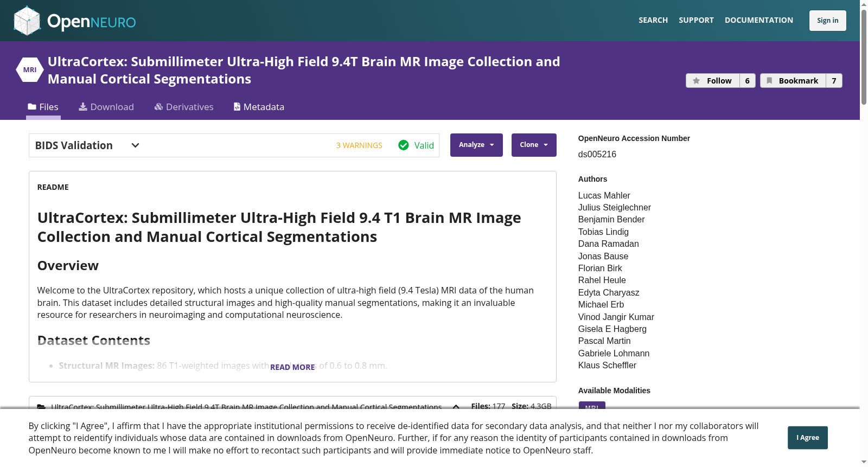The width and height of the screenshot is (868, 467).
Task: Click author name Vinod Jangir Kumar
Action: 616,317
